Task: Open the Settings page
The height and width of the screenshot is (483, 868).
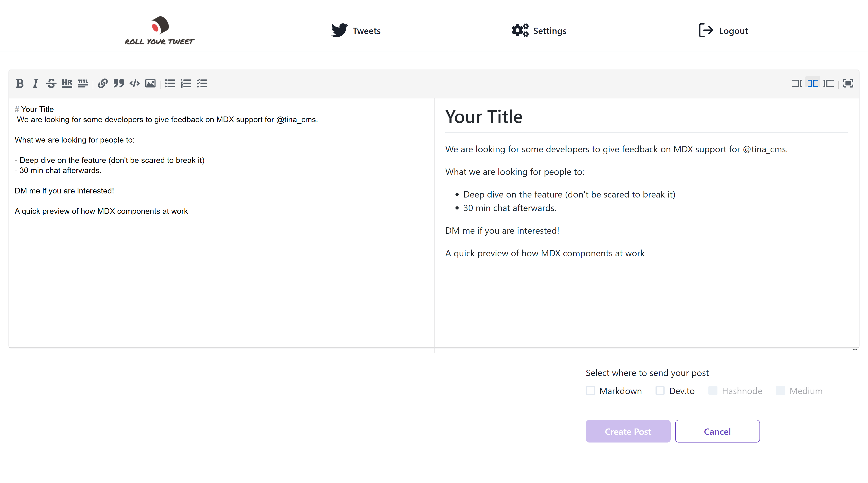Action: [x=539, y=31]
